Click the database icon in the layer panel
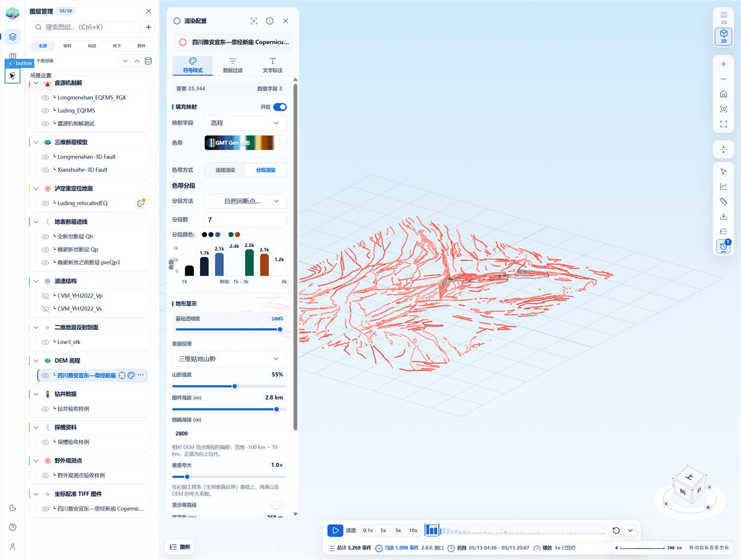The width and height of the screenshot is (741, 560). [x=148, y=61]
